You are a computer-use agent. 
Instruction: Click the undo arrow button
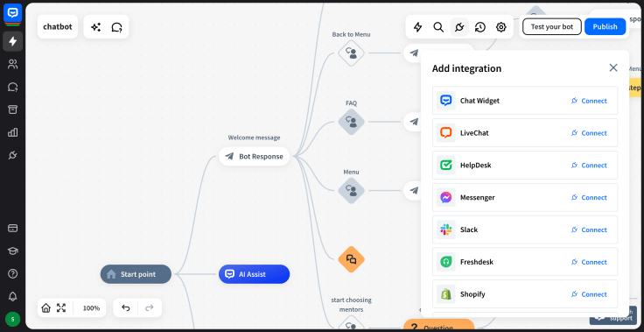click(126, 307)
